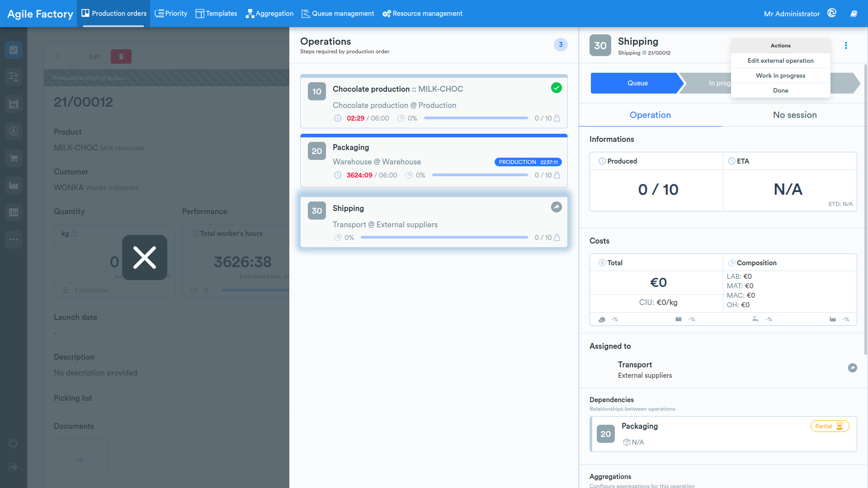This screenshot has width=868, height=488.
Task: Click the Chocolate production progress bar
Action: [x=476, y=118]
